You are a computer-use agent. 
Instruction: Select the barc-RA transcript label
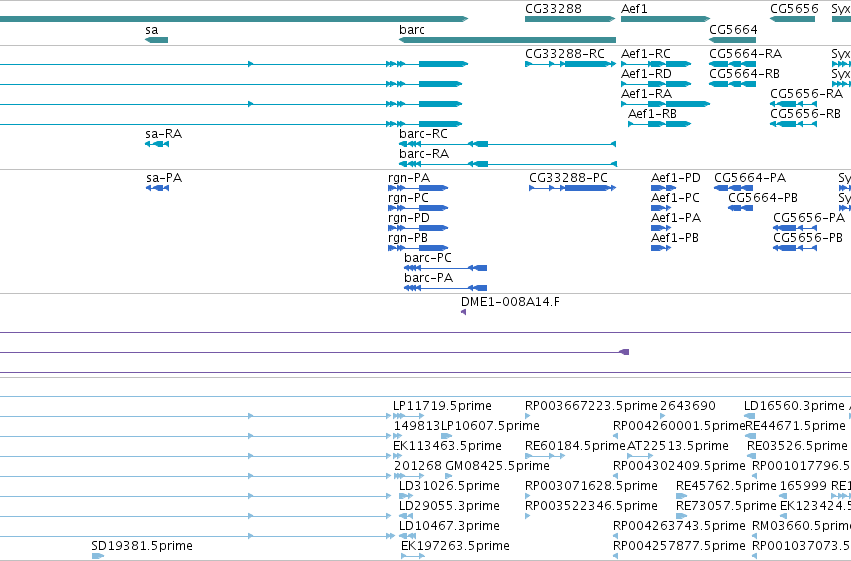tap(424, 154)
